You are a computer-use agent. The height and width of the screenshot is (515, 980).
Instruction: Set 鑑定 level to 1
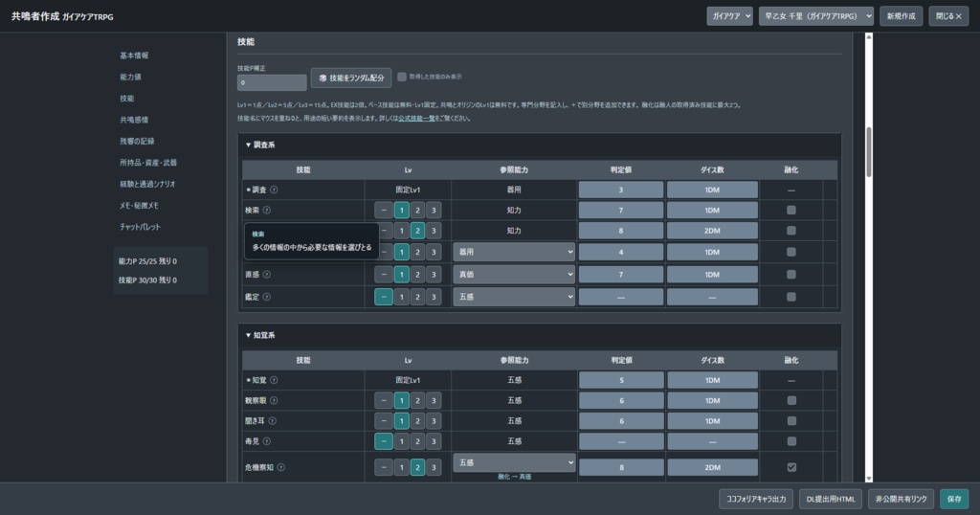tap(401, 297)
